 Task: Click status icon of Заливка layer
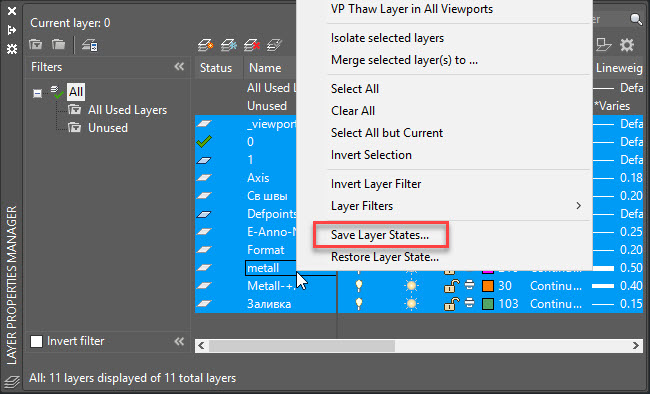204,304
